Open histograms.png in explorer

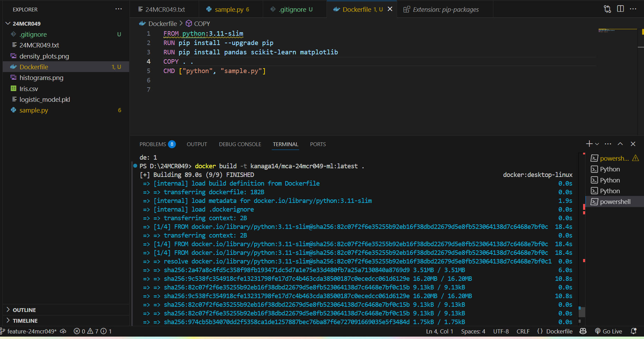pyautogui.click(x=41, y=78)
